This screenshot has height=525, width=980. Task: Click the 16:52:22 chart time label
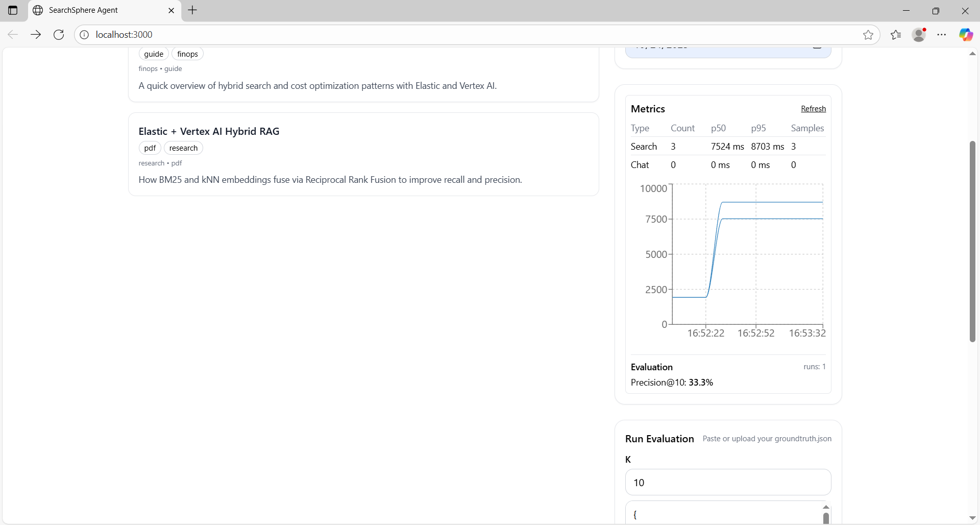tap(706, 333)
